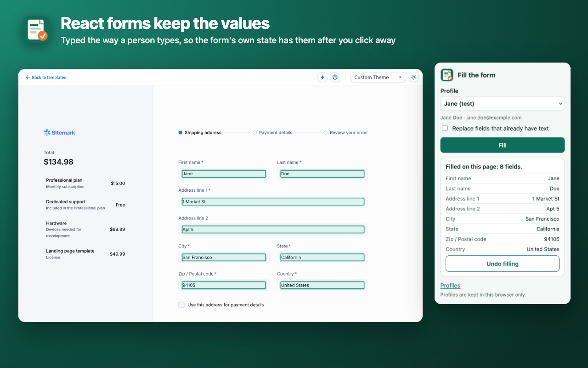Click the Fill button
Viewport: 588px width, 368px height.
503,145
